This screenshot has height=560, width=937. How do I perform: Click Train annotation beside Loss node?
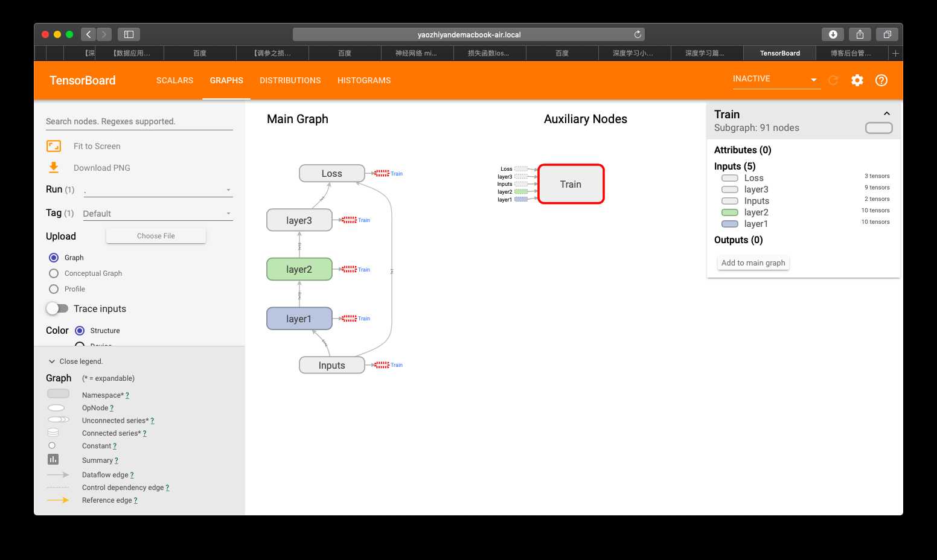pos(397,174)
